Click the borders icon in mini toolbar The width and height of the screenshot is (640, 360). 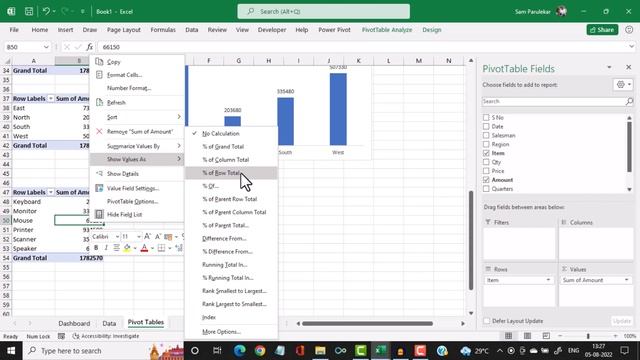tap(162, 248)
